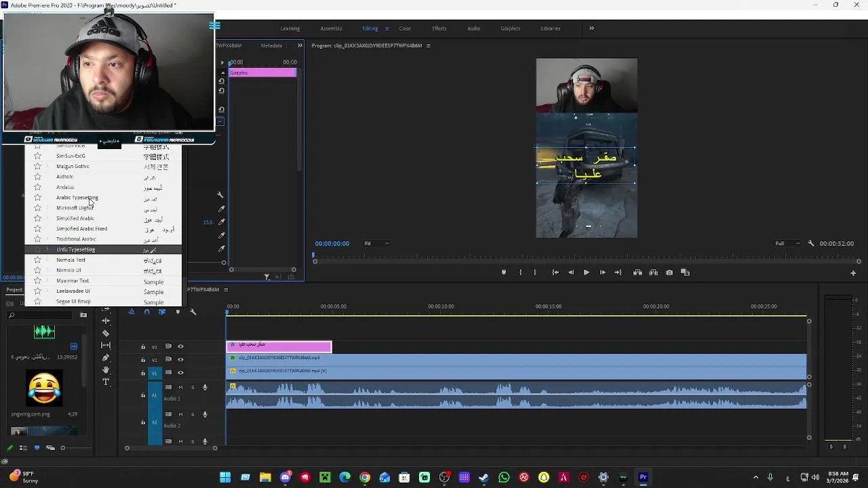Enable voice-over record on Audio 1
The height and width of the screenshot is (488, 868).
coord(205,387)
